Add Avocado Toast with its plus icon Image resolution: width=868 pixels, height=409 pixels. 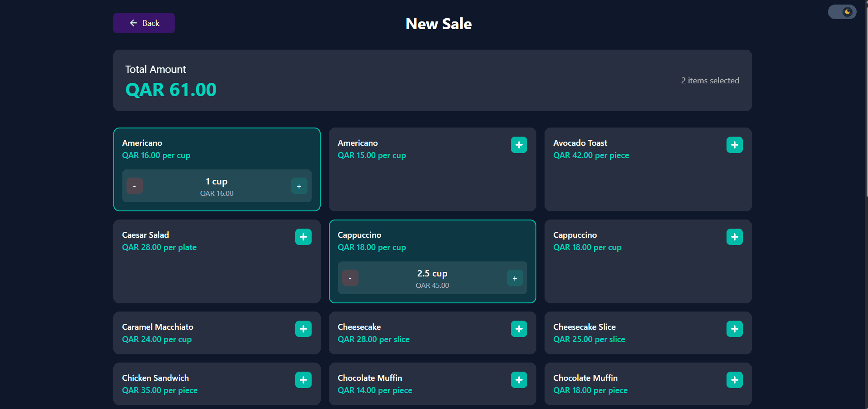[x=735, y=145]
